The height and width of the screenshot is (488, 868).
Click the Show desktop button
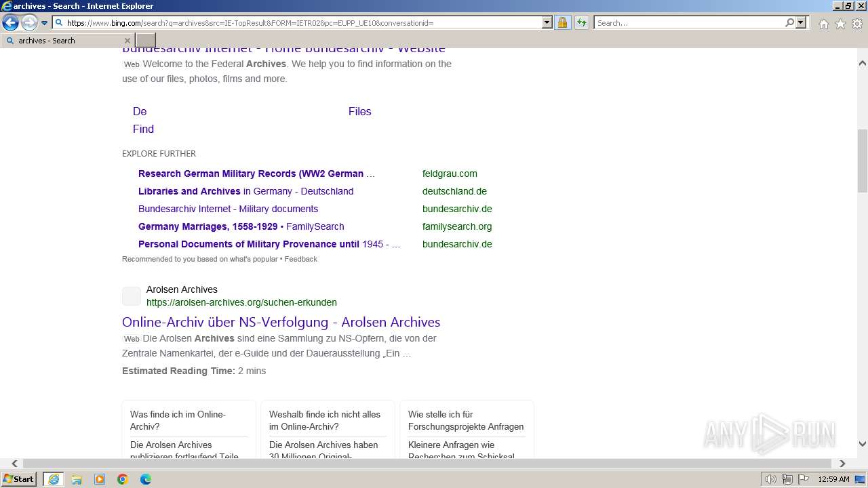(861, 479)
